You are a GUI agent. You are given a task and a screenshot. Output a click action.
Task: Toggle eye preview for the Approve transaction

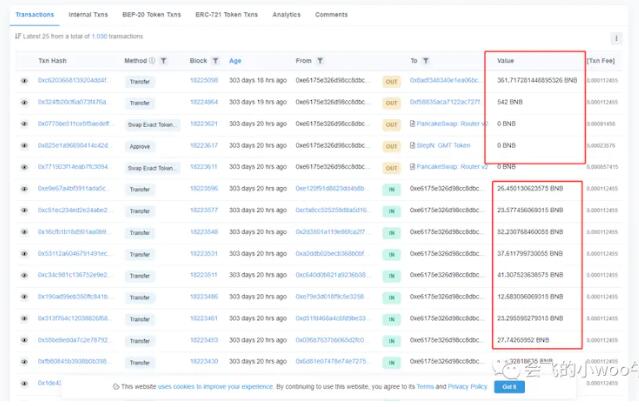click(x=25, y=145)
